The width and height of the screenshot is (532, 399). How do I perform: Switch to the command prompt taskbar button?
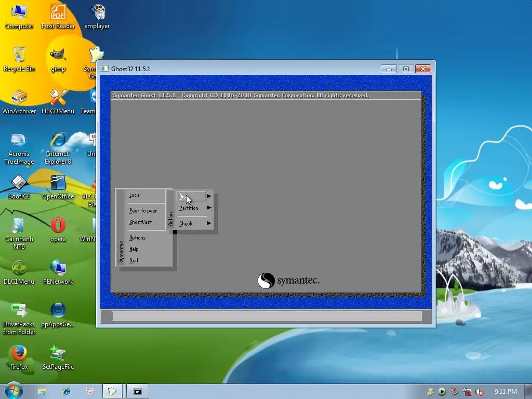pyautogui.click(x=137, y=392)
